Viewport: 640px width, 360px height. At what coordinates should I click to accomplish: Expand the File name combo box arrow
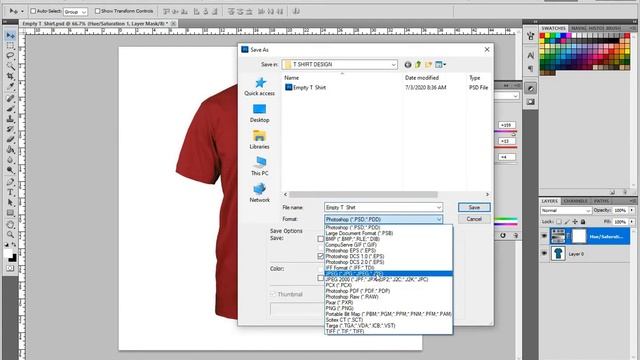pyautogui.click(x=439, y=207)
